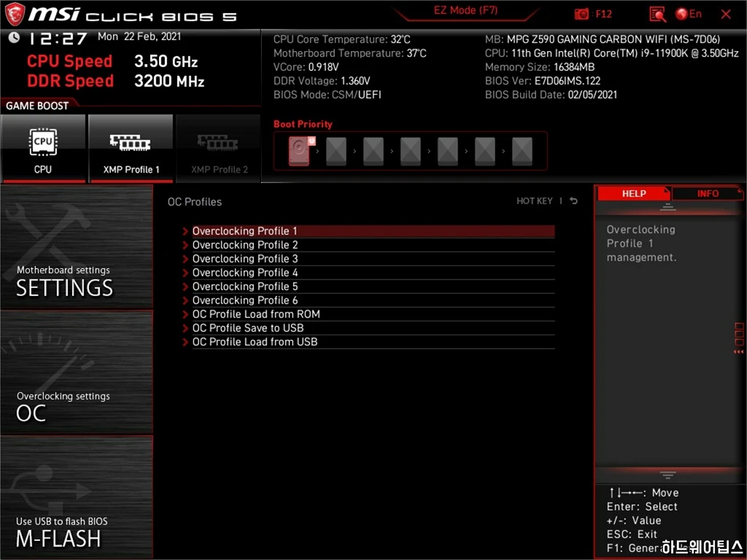Toggle CPU Game Boost button
Viewport: 747px width, 560px height.
pos(43,149)
